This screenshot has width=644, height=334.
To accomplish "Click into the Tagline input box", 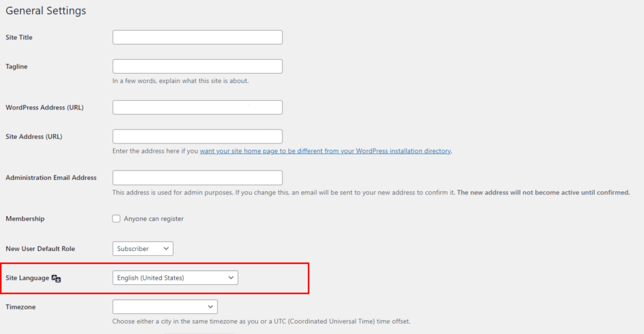I will [197, 67].
